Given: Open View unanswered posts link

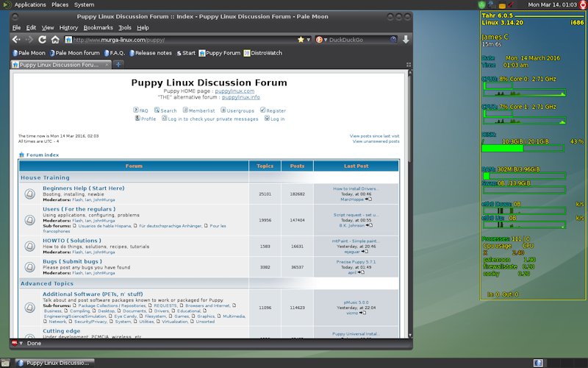Looking at the screenshot, I should (x=376, y=141).
